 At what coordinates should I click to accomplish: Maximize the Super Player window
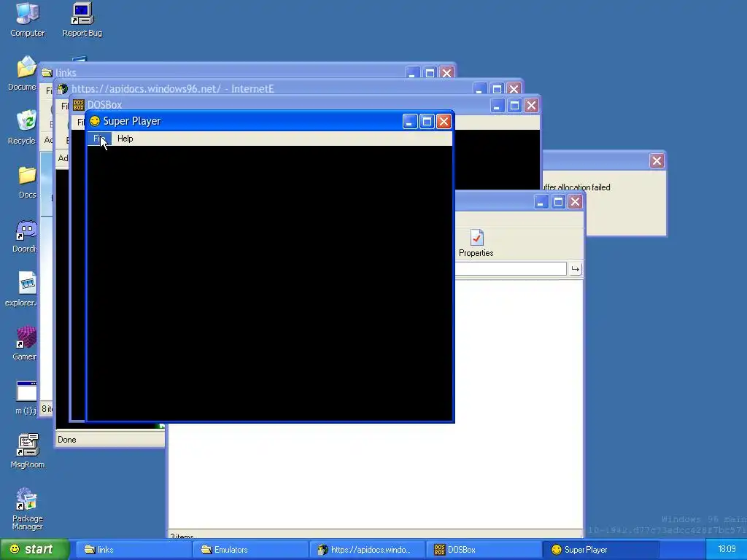click(x=427, y=122)
